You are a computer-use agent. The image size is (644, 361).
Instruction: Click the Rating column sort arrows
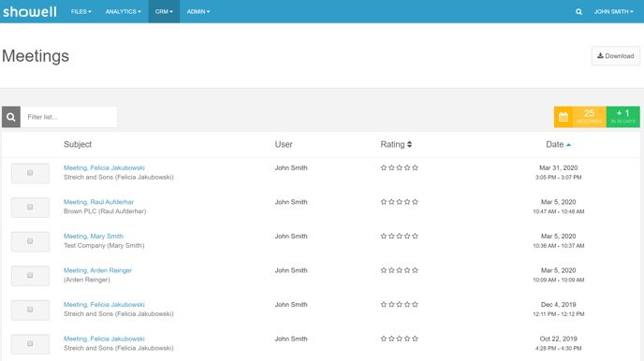[409, 144]
